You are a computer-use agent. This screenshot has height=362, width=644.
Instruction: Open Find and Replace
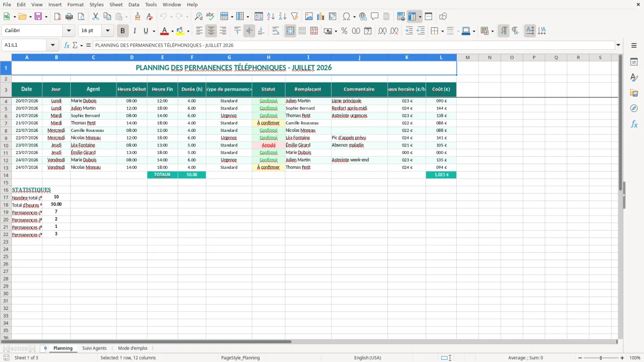[x=199, y=17]
